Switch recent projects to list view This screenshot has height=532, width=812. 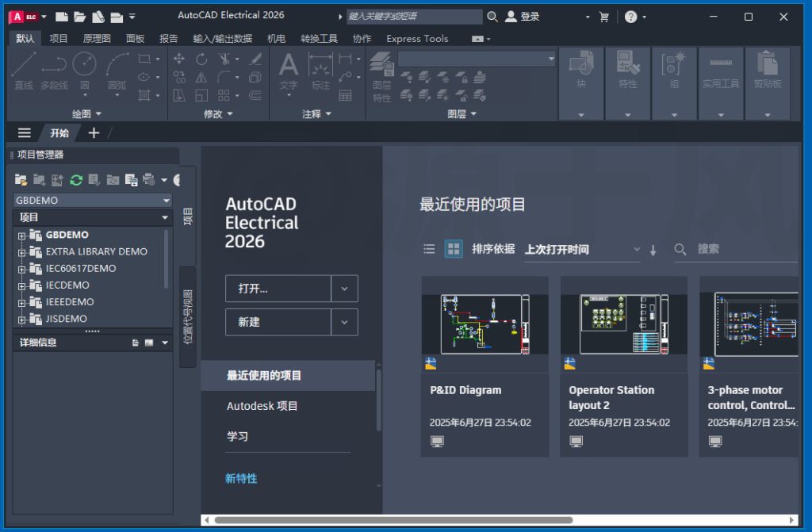429,249
